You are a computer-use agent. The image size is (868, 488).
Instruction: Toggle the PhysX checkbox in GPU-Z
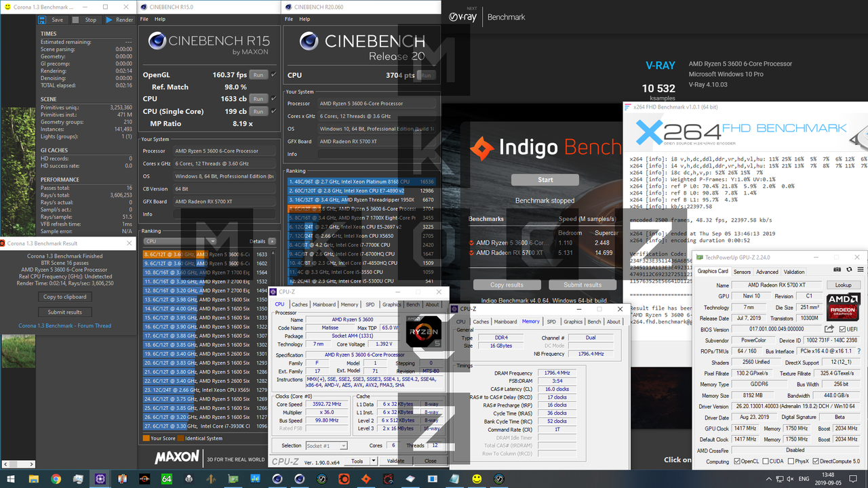click(791, 462)
